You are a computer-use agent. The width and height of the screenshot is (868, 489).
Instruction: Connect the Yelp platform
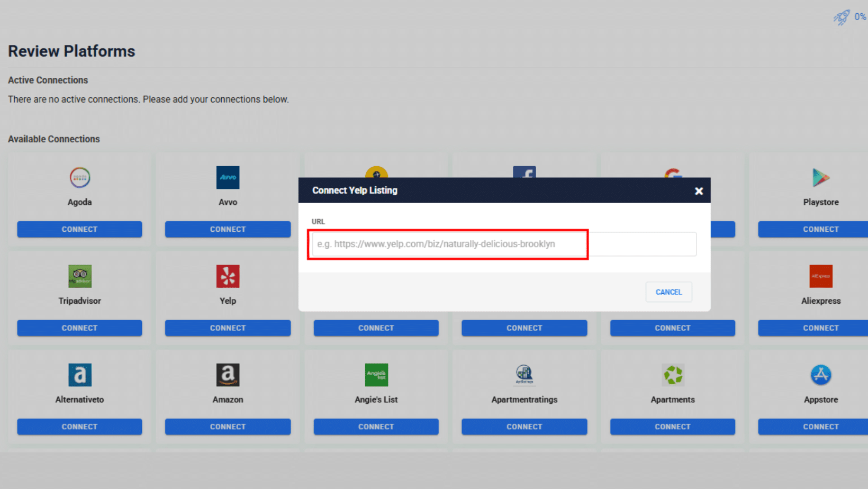pos(228,328)
